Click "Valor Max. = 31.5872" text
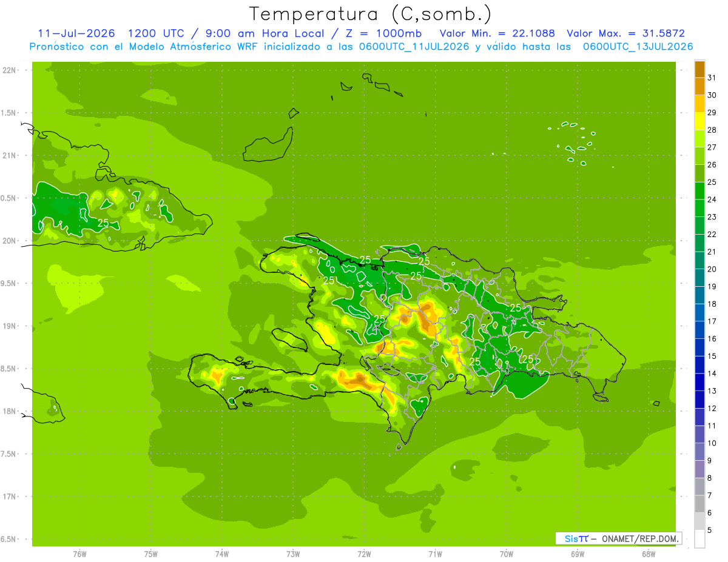The image size is (728, 562). click(x=626, y=33)
